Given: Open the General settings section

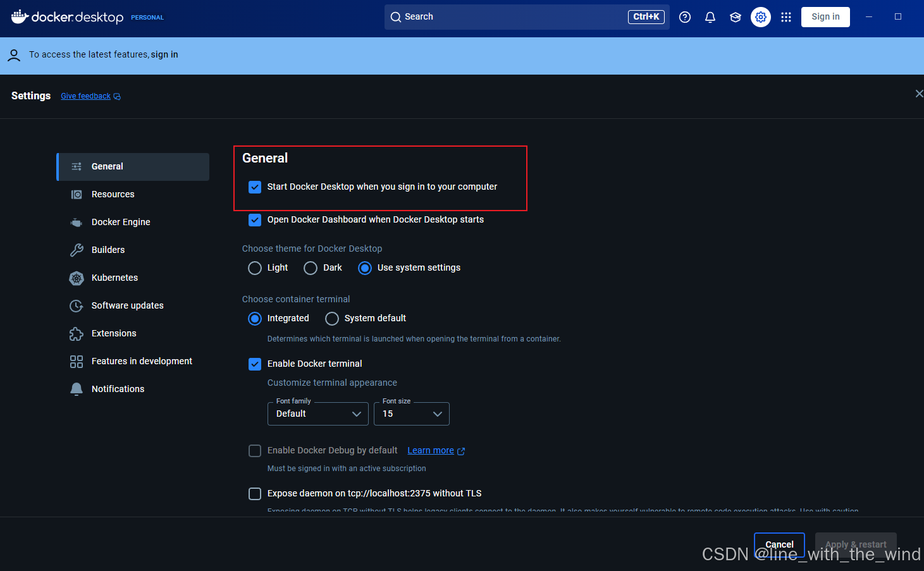Looking at the screenshot, I should pos(133,167).
